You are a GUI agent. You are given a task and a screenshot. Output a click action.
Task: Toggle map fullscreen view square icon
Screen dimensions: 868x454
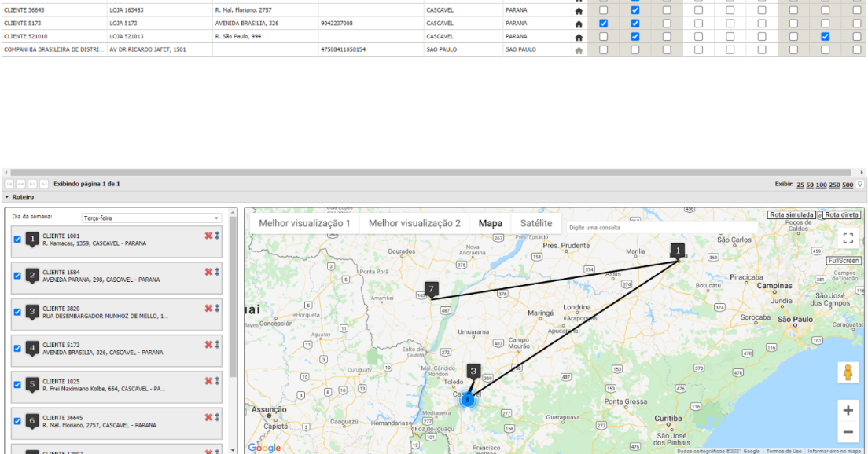tap(848, 238)
